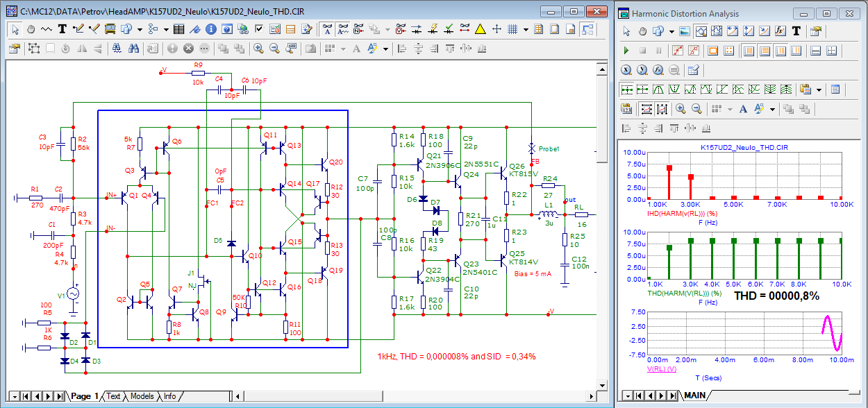Open the Info tab at bottom
Screen dimensions: 868x408
(x=169, y=396)
